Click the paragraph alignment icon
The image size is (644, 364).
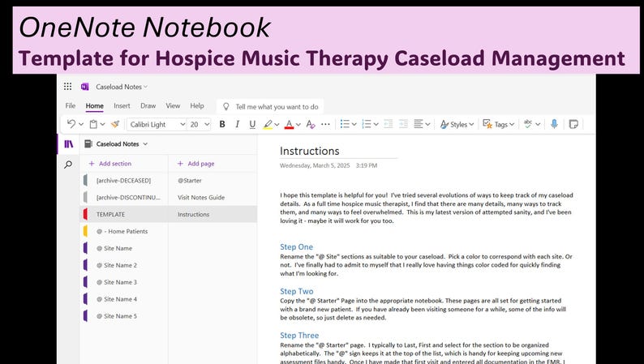pos(419,124)
